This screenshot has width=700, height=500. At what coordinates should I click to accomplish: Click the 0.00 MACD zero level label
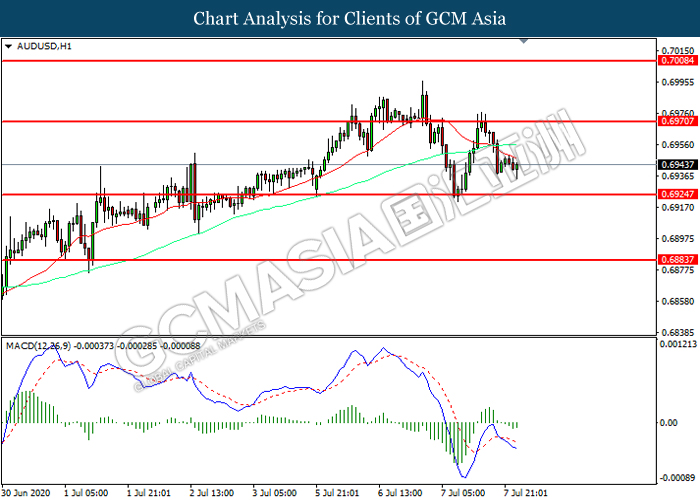coord(670,423)
